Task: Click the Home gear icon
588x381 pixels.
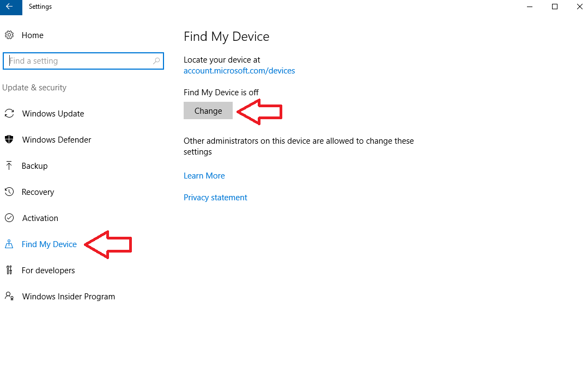Action: 9,35
